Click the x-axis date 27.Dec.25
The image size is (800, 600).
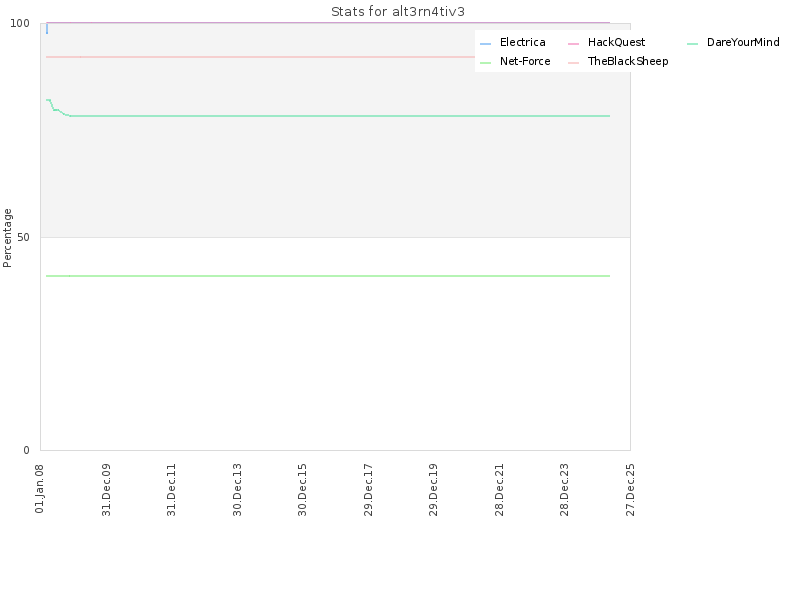click(631, 490)
